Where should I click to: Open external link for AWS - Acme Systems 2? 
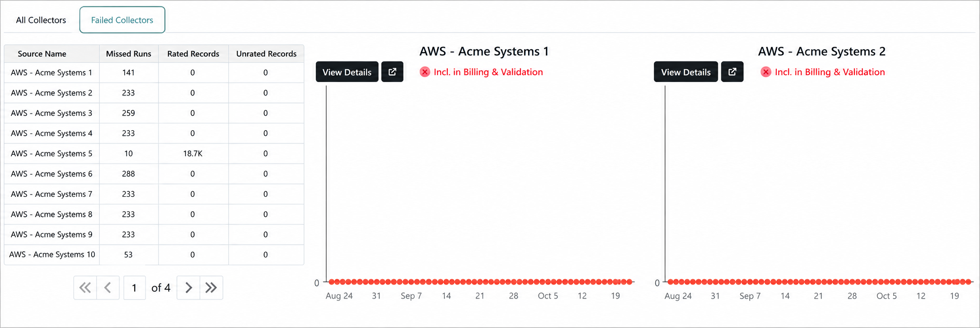(732, 72)
